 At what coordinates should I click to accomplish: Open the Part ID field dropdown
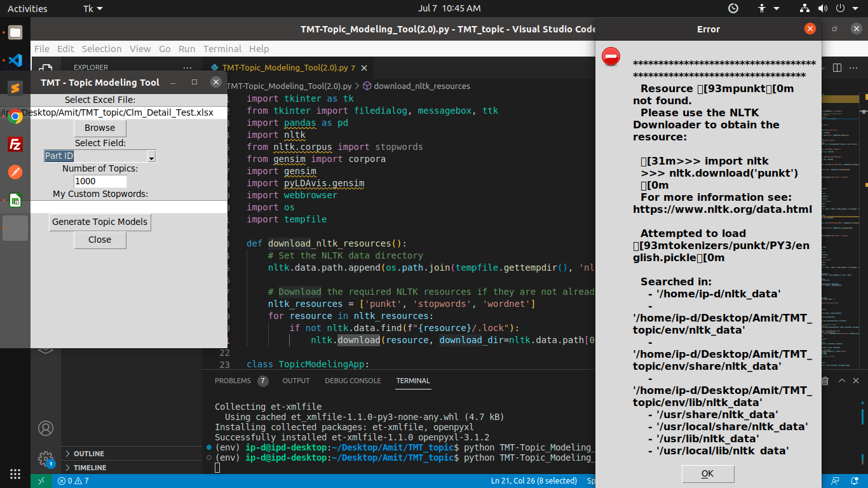tap(151, 156)
